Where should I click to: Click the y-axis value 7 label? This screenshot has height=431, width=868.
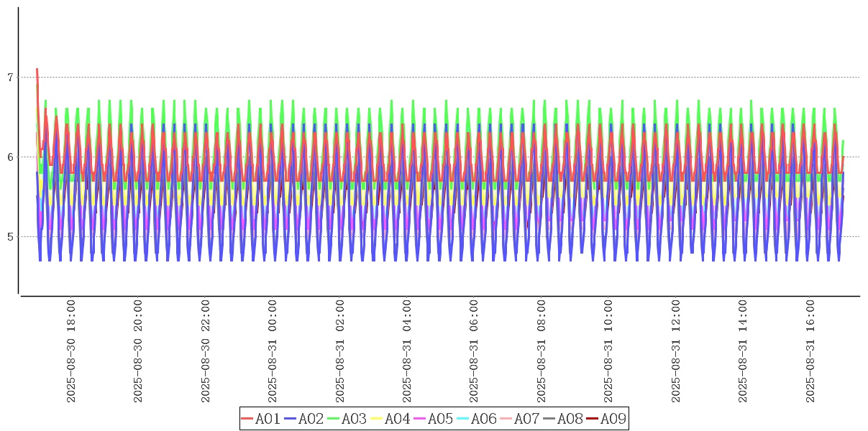(10, 77)
